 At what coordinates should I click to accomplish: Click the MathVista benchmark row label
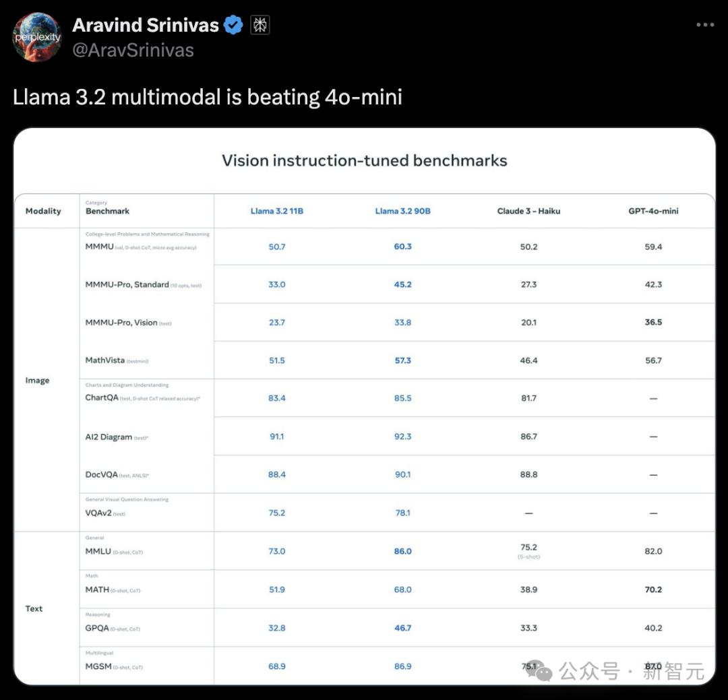pyautogui.click(x=105, y=360)
